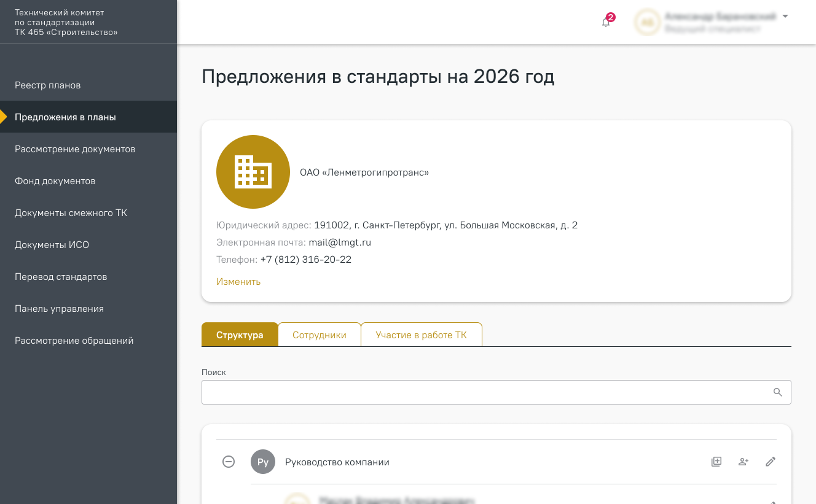This screenshot has height=504, width=816.
Task: Open Фонд документов in sidebar
Action: 55,181
